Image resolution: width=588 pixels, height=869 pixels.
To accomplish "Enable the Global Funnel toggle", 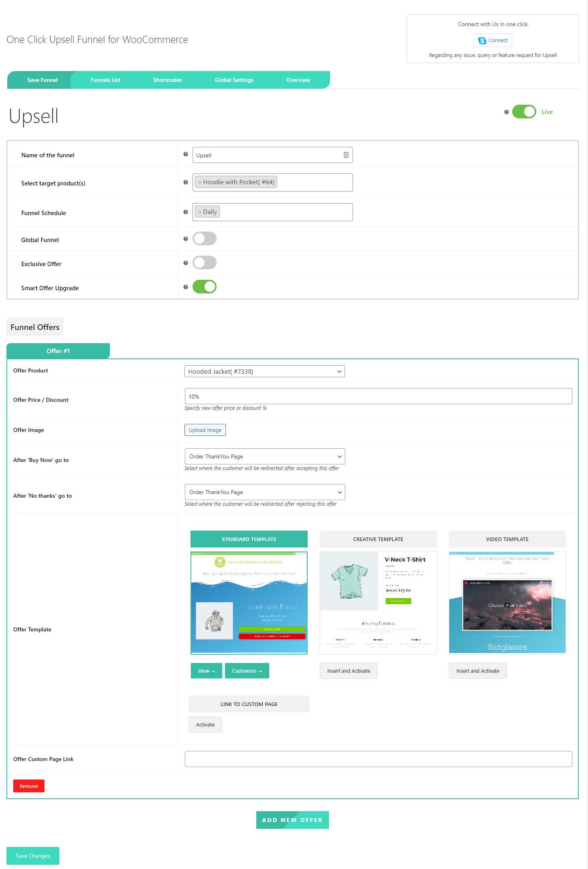I will coord(205,238).
